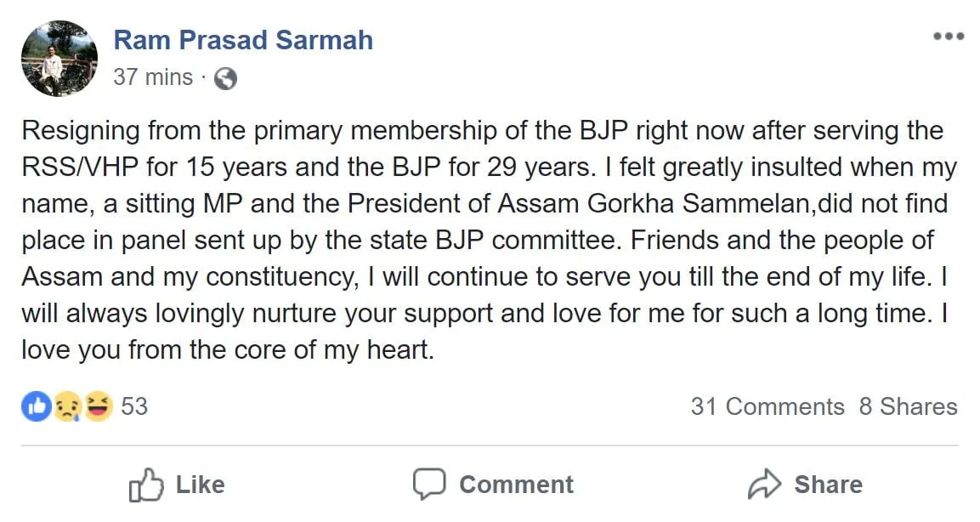Click the laughing haha reaction emoji
This screenshot has width=980, height=522.
pos(98,406)
